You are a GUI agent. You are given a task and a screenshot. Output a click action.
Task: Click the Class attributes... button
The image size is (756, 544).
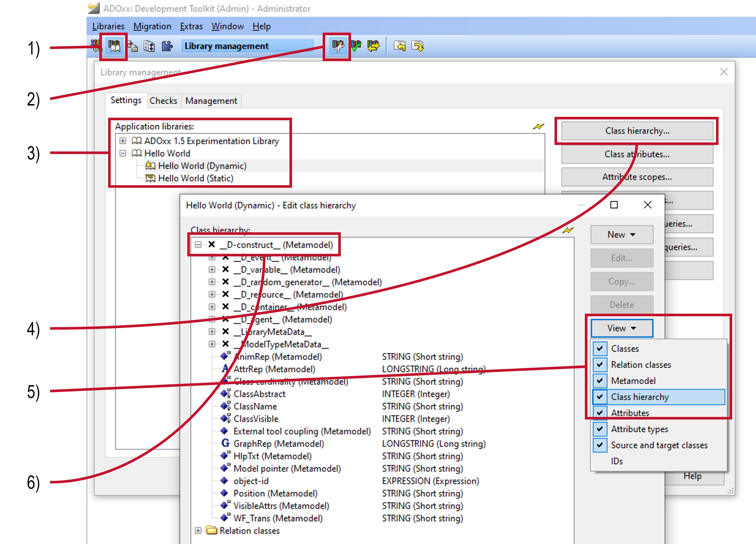pos(637,154)
